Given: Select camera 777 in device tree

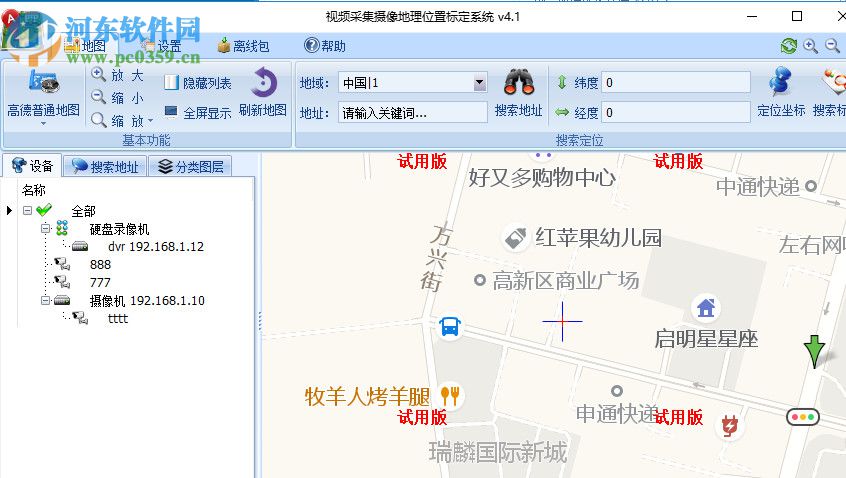Looking at the screenshot, I should (x=100, y=283).
